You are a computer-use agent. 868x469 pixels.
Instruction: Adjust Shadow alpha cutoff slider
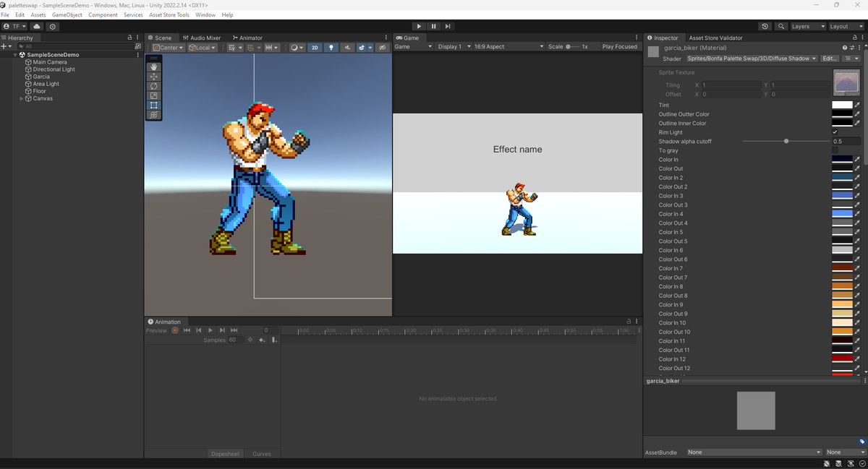coord(786,142)
